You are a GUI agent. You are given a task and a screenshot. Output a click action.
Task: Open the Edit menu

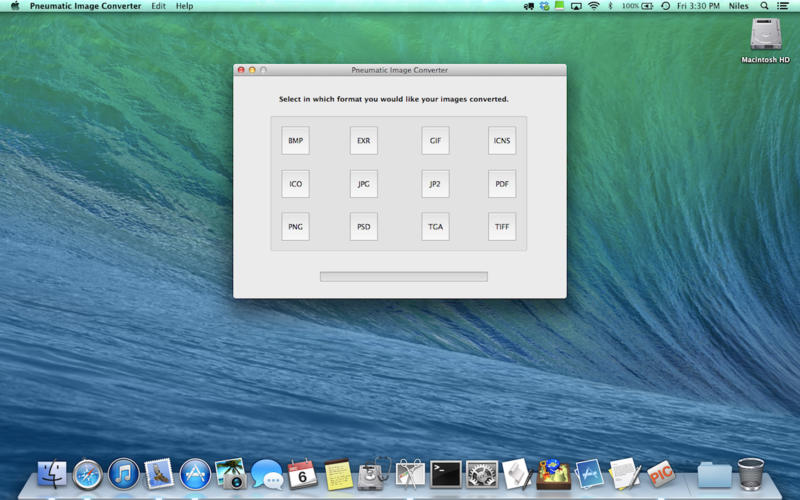[x=159, y=6]
